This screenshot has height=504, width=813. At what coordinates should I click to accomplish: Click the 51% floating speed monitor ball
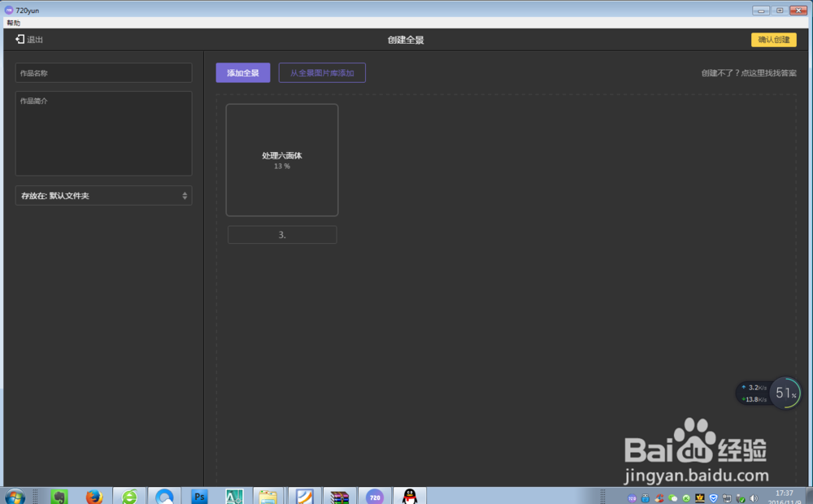(x=785, y=393)
